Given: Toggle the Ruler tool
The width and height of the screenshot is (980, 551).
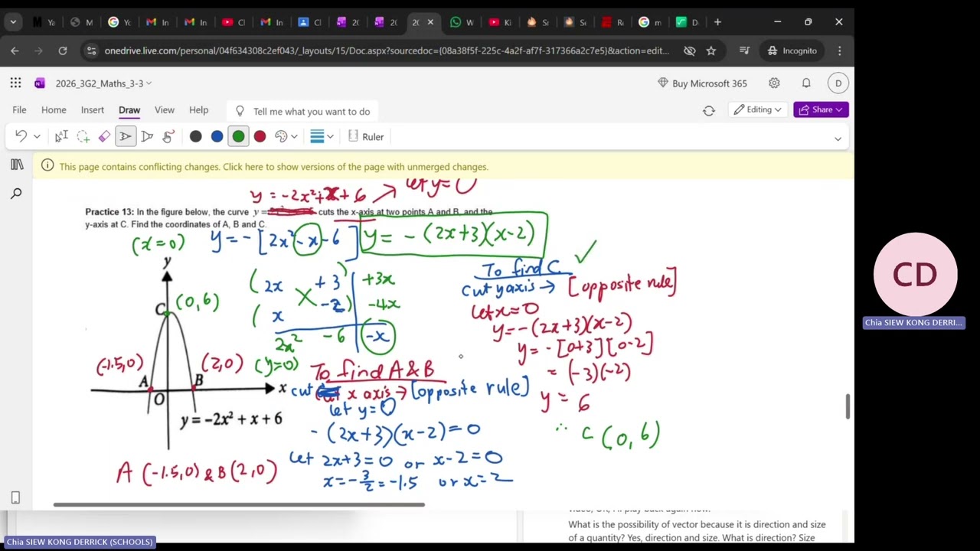Looking at the screenshot, I should click(366, 136).
